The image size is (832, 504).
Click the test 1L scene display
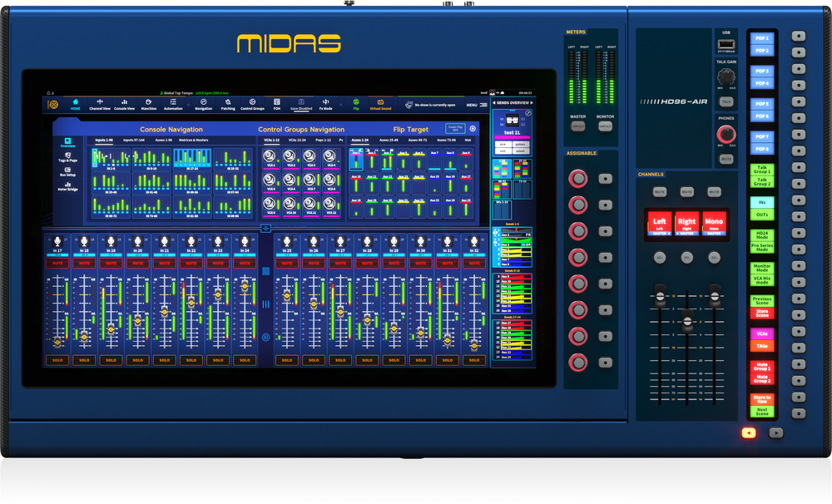click(511, 132)
